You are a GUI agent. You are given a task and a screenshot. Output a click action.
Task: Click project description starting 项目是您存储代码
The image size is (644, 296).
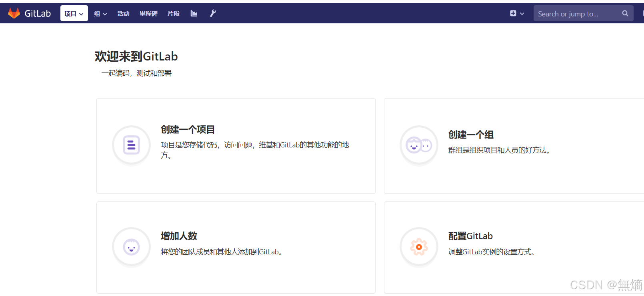[255, 150]
